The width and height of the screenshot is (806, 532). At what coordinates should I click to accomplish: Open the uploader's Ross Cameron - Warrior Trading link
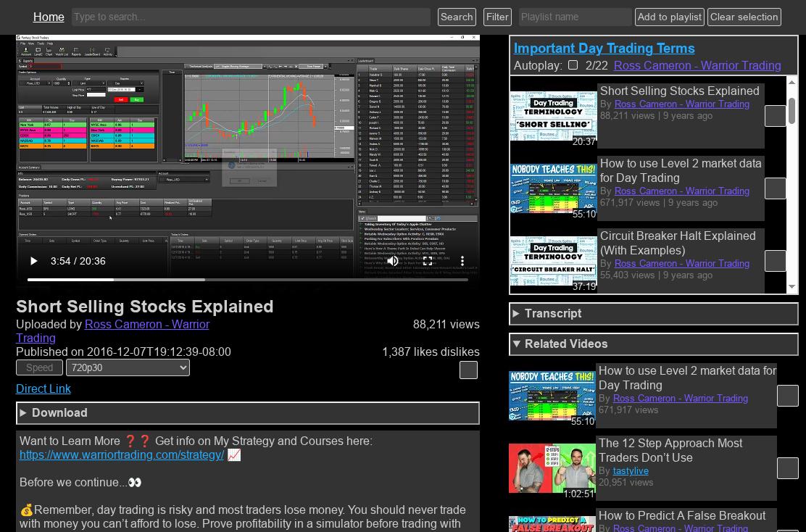point(112,331)
